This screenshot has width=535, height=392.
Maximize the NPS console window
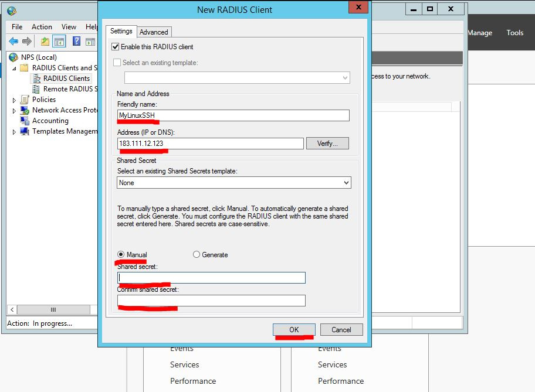[430, 9]
